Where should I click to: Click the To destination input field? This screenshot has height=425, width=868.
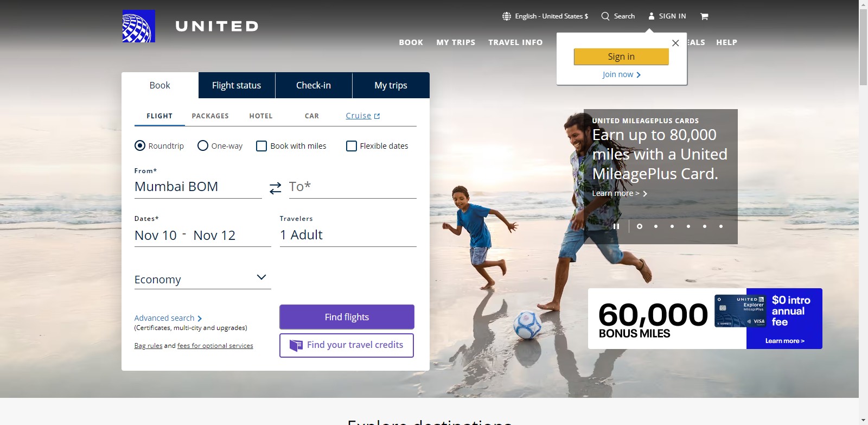(353, 187)
